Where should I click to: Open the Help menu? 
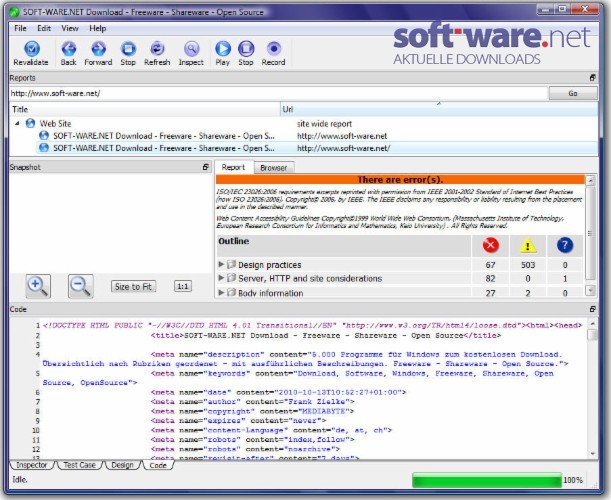[97, 28]
